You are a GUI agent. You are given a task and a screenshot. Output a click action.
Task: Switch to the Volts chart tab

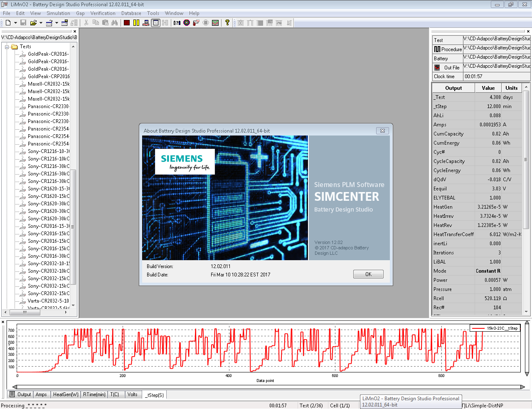[x=133, y=394]
